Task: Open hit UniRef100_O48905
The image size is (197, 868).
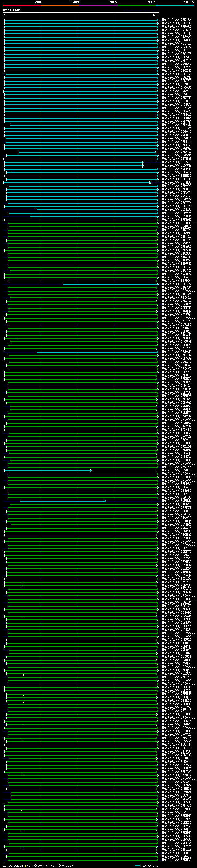Action: coord(177,37)
